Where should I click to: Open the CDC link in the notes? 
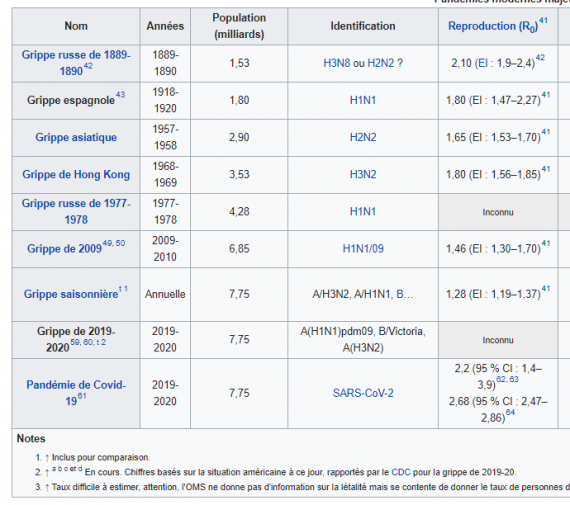click(401, 472)
